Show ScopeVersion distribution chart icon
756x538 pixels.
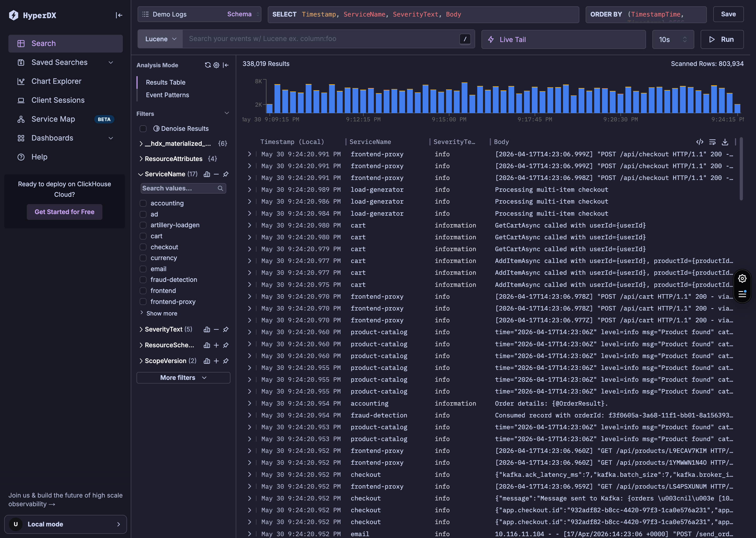click(207, 361)
